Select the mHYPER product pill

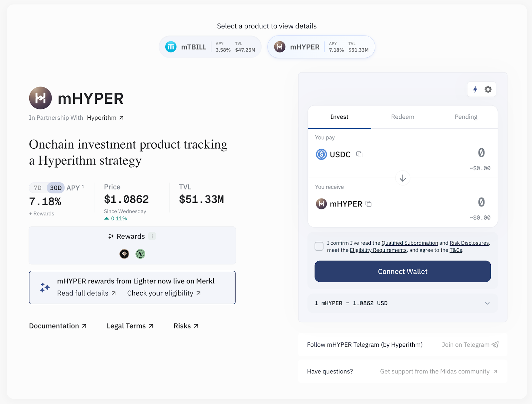pyautogui.click(x=321, y=47)
